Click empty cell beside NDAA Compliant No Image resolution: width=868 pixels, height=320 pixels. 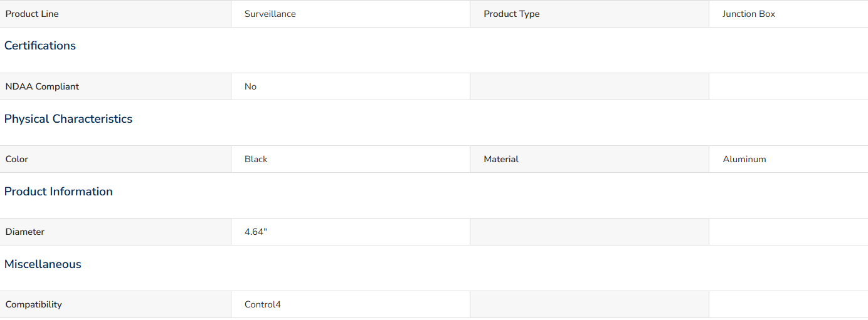point(590,86)
